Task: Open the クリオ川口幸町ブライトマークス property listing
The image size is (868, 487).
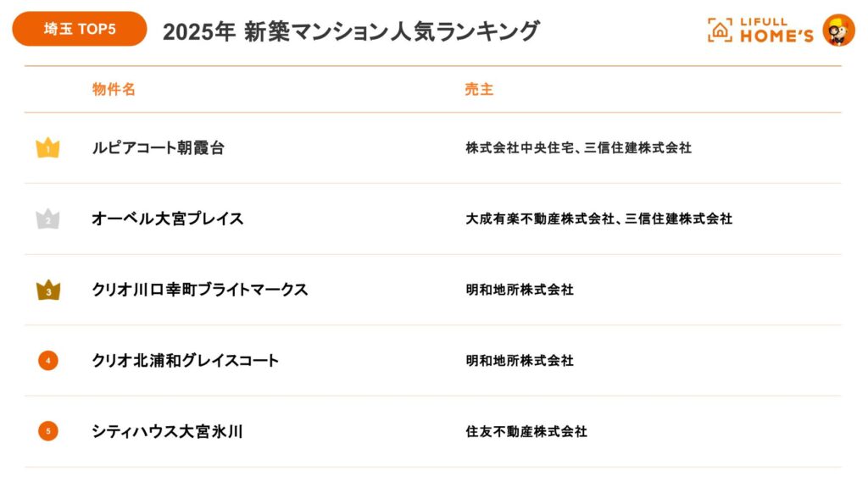Action: click(200, 290)
